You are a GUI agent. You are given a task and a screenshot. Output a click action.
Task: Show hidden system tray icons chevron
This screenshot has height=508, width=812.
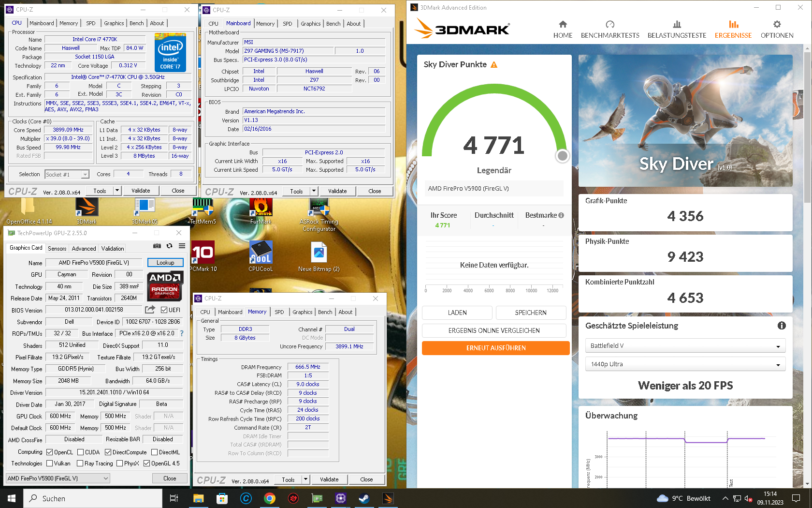point(725,498)
